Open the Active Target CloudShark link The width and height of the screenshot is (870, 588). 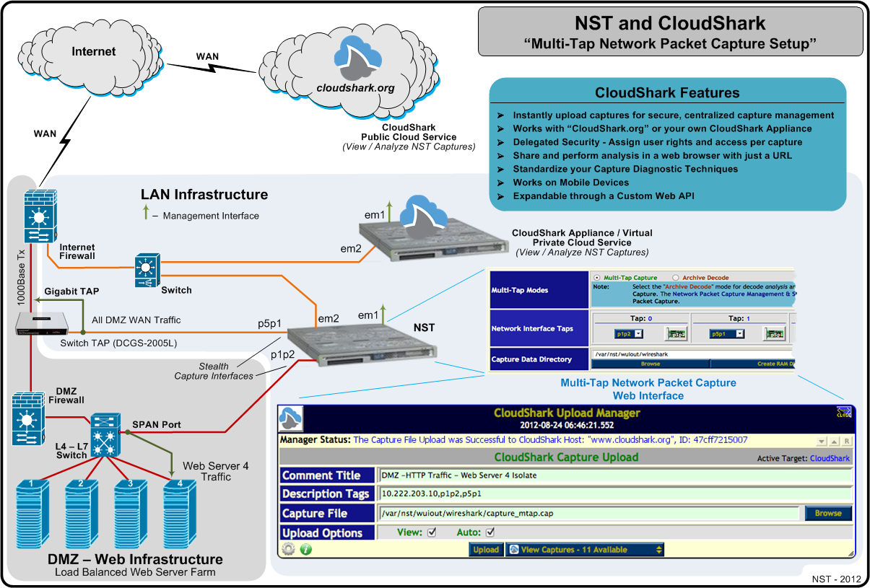(x=830, y=458)
